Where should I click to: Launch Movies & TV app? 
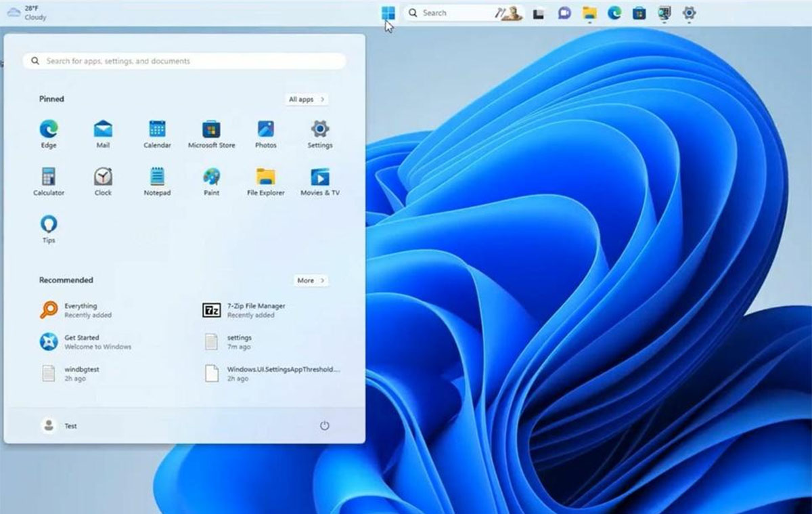[x=320, y=181]
